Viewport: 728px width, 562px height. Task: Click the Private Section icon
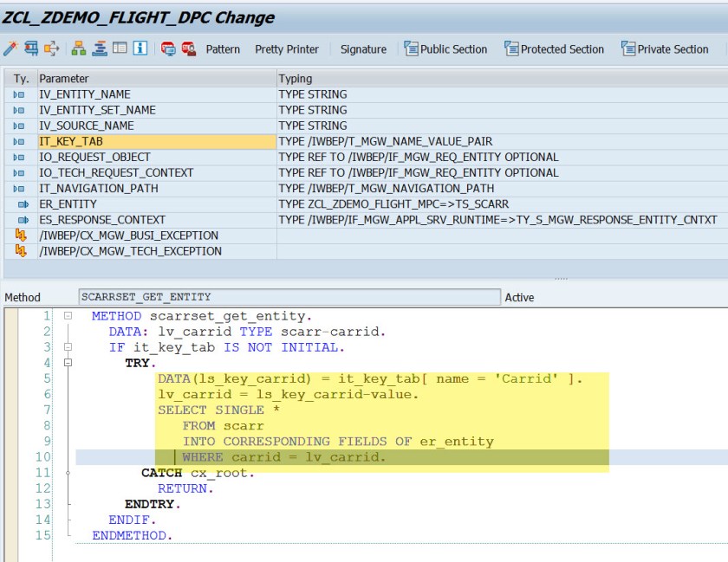pos(628,48)
